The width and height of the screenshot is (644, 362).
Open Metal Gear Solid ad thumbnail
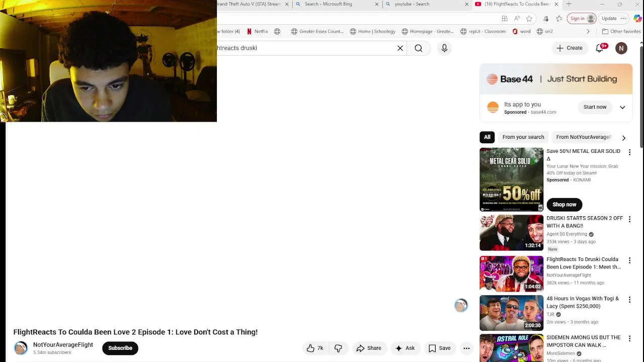pyautogui.click(x=512, y=179)
